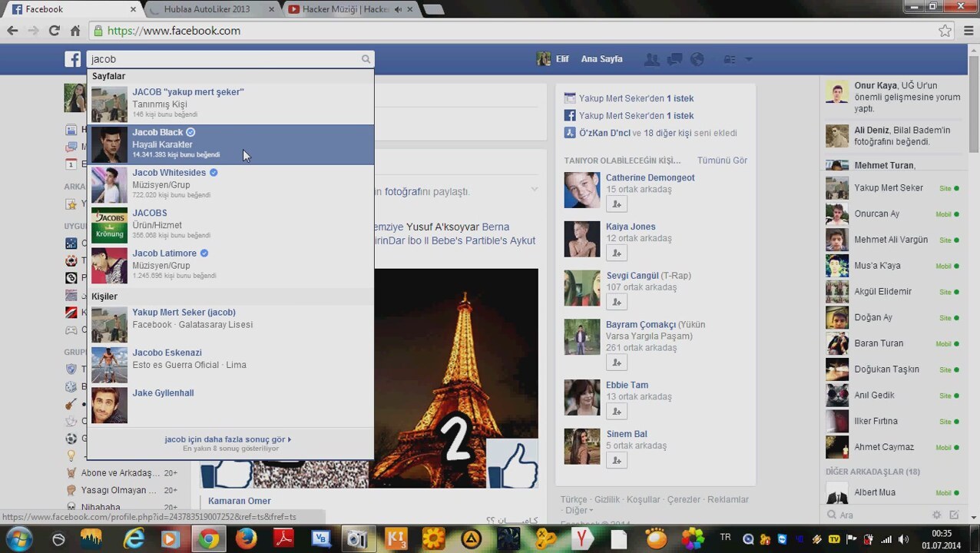Open chat settings gear icon

[936, 515]
